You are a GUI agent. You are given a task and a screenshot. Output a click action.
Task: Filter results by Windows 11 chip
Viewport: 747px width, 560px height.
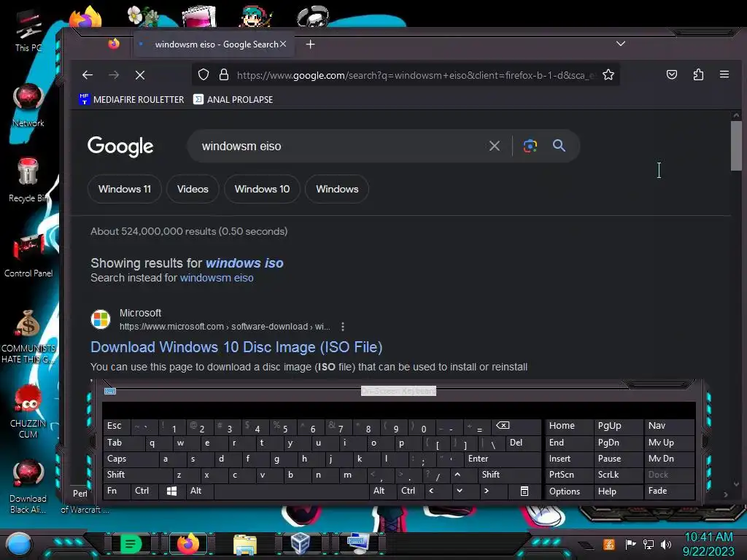point(124,189)
